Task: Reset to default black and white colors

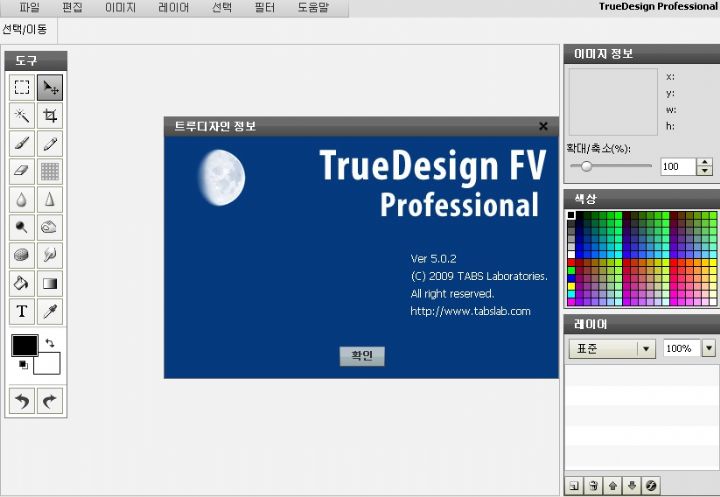Action: (23, 365)
